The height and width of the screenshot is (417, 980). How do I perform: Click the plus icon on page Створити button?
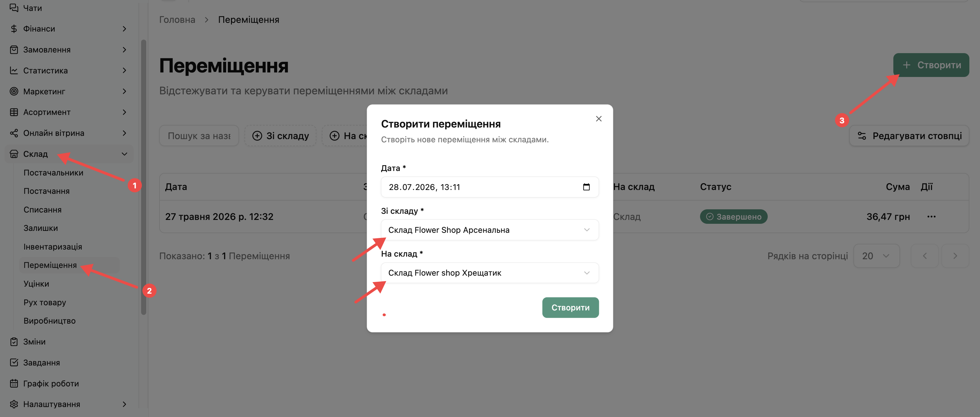tap(907, 65)
